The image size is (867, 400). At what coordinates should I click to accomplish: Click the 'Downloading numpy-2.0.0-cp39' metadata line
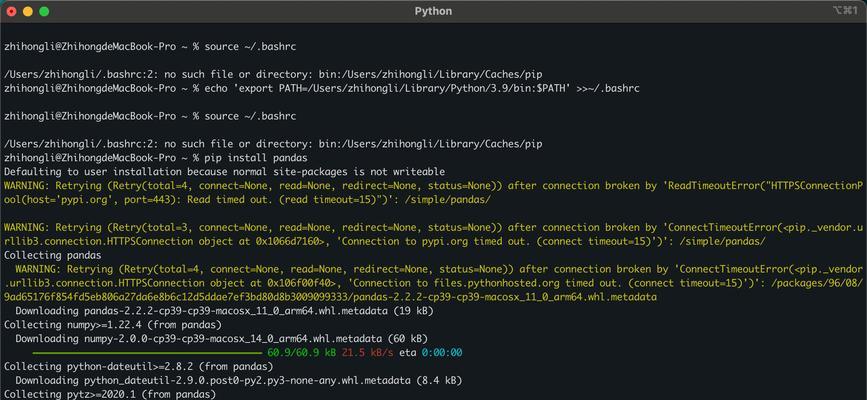221,339
